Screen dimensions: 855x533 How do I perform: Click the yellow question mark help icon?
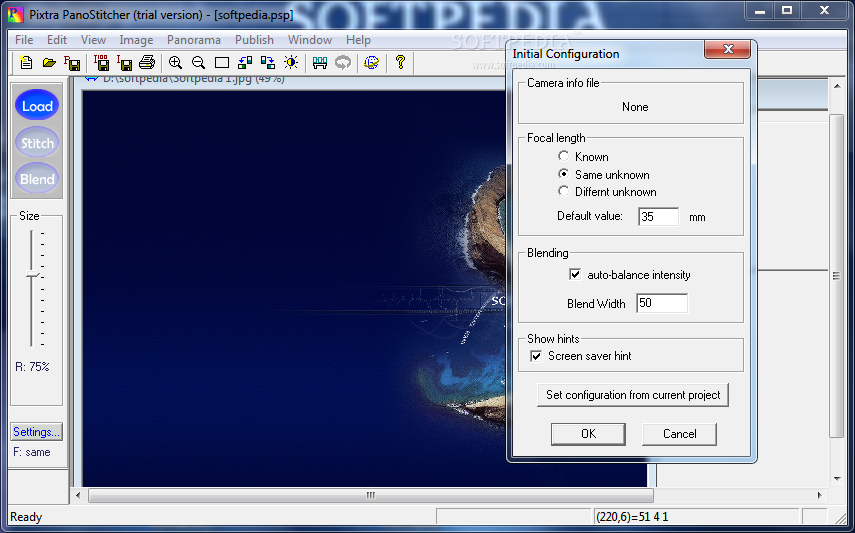point(401,62)
